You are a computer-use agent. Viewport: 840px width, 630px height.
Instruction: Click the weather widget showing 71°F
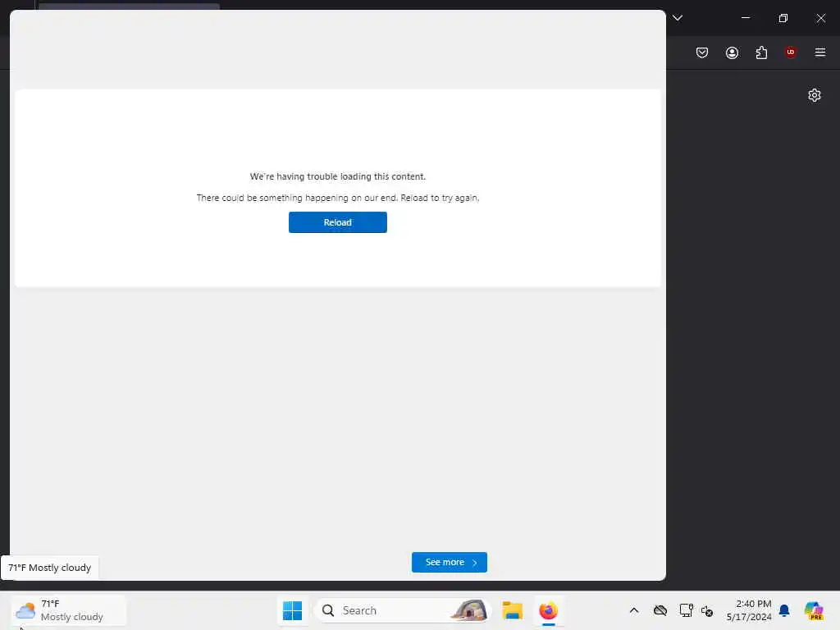(x=69, y=610)
